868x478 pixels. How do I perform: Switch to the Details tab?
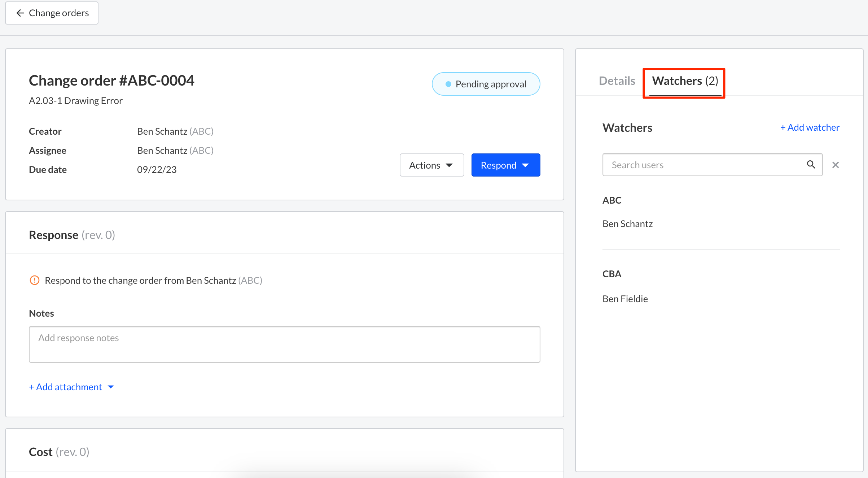pyautogui.click(x=617, y=81)
